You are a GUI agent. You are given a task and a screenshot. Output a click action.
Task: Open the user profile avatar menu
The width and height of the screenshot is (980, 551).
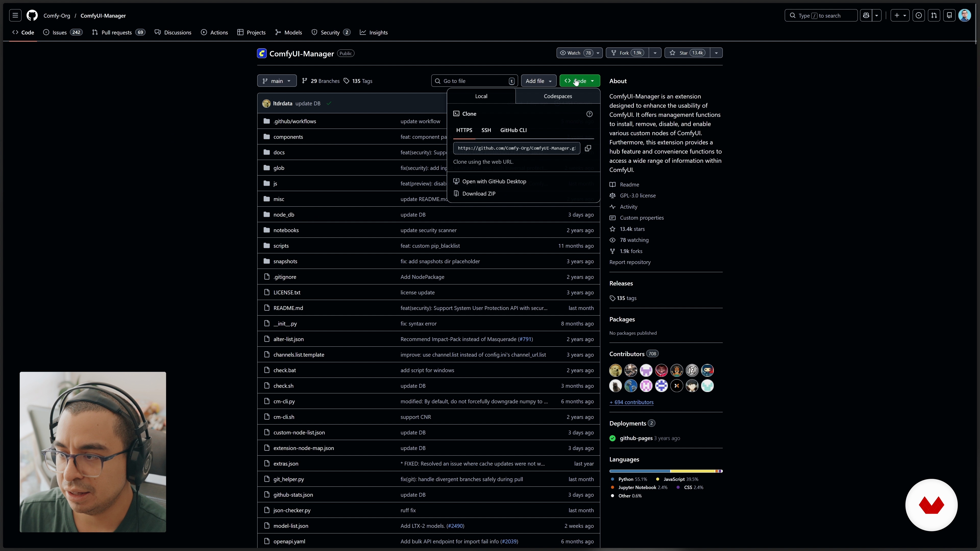[965, 16]
